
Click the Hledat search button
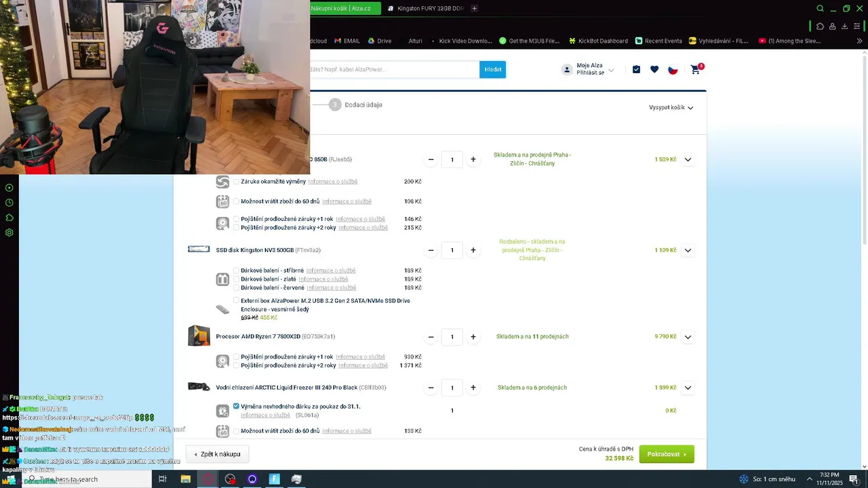(x=493, y=69)
